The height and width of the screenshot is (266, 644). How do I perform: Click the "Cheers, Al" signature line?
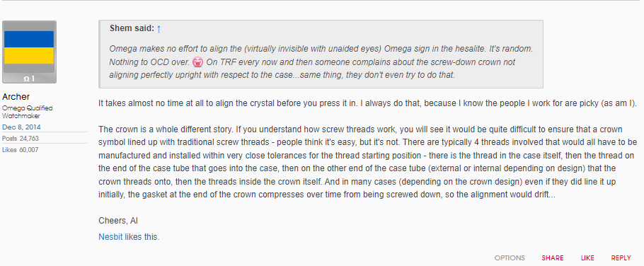118,221
